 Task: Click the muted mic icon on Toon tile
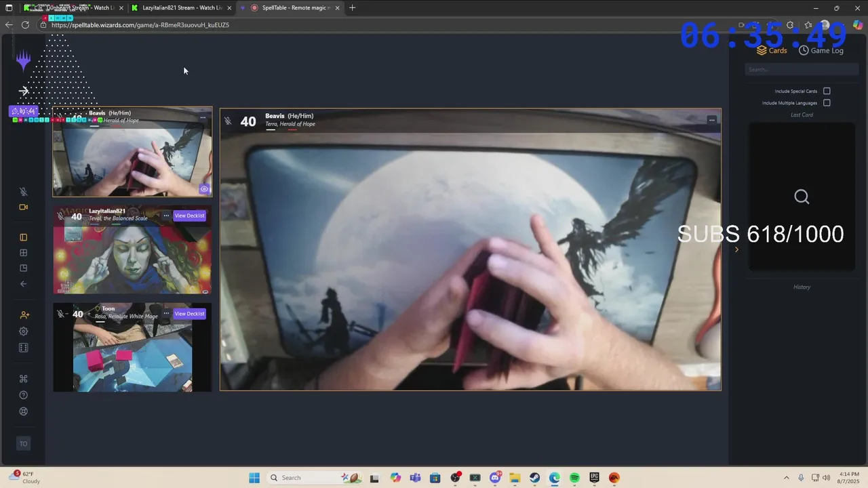(x=61, y=314)
